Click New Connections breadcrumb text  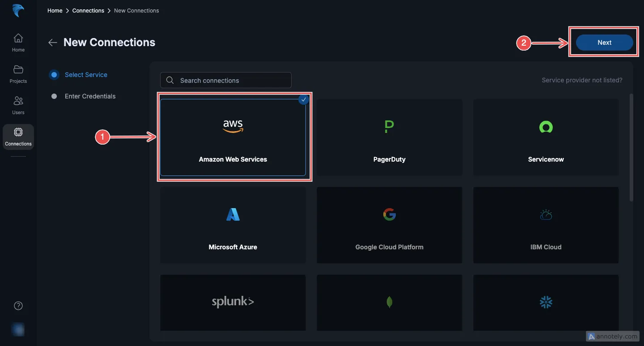pyautogui.click(x=136, y=10)
